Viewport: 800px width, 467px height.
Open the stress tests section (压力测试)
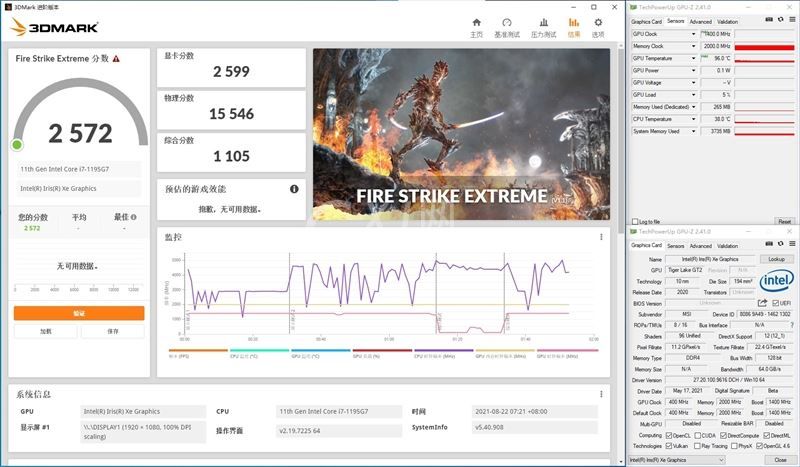coord(543,28)
